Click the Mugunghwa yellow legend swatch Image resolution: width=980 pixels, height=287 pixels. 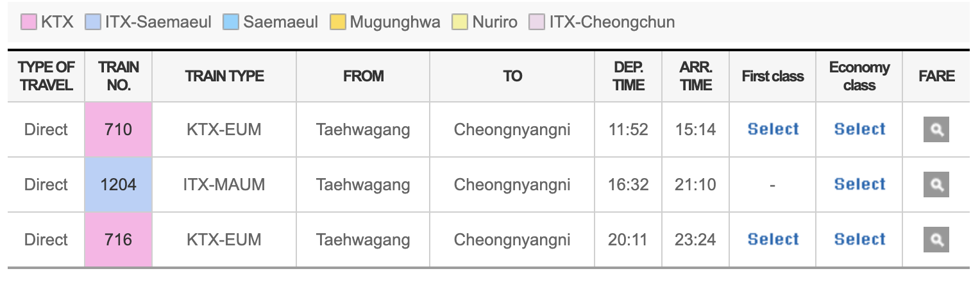point(338,22)
